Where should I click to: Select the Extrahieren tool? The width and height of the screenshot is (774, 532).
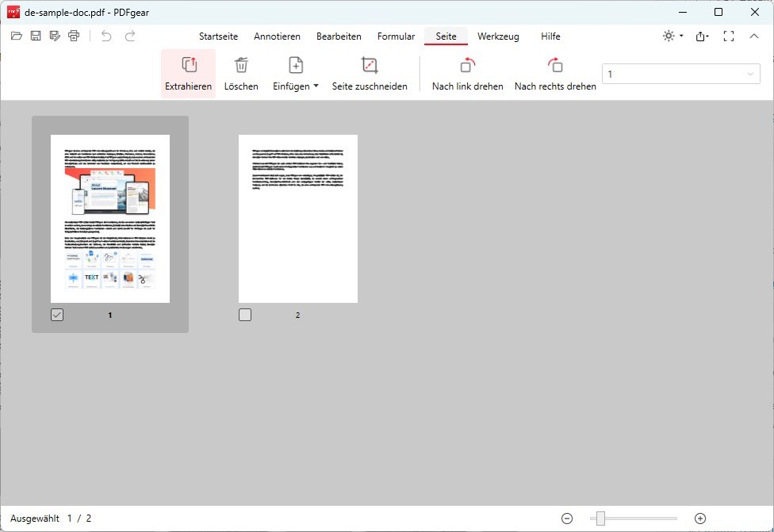click(x=187, y=71)
